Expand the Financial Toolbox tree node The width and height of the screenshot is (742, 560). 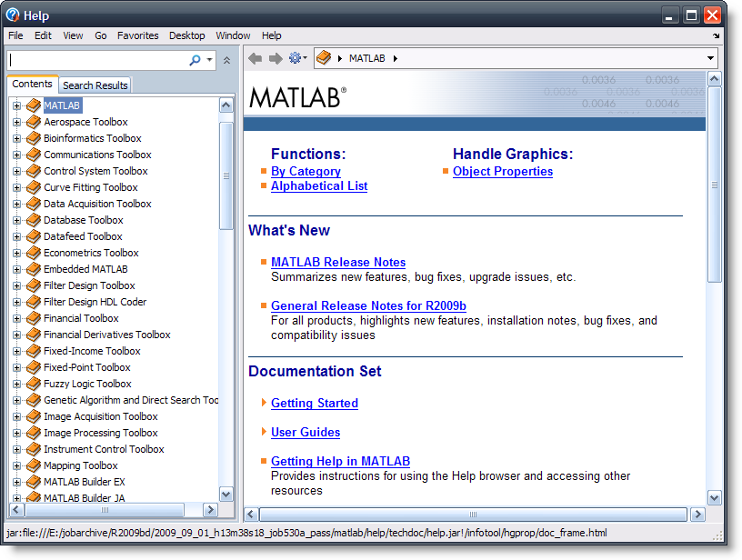tap(16, 318)
